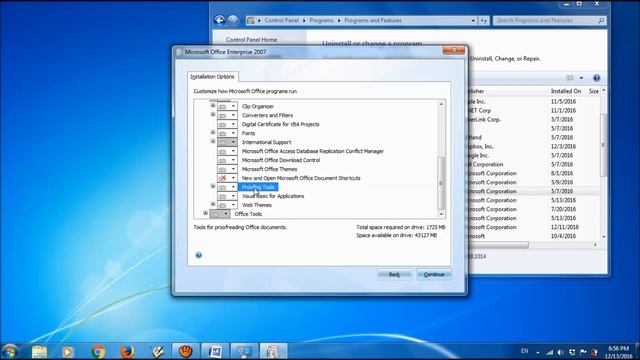Click the Back button in Office setup

point(394,275)
